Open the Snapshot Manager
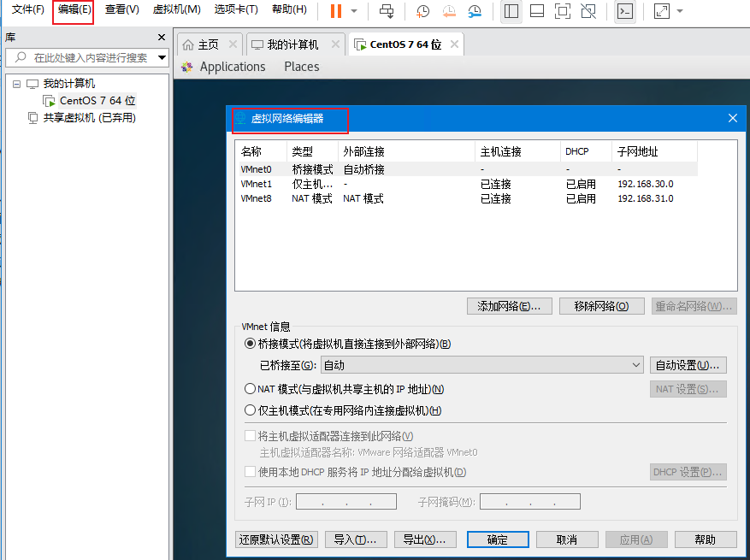The height and width of the screenshot is (560, 750). (x=475, y=11)
